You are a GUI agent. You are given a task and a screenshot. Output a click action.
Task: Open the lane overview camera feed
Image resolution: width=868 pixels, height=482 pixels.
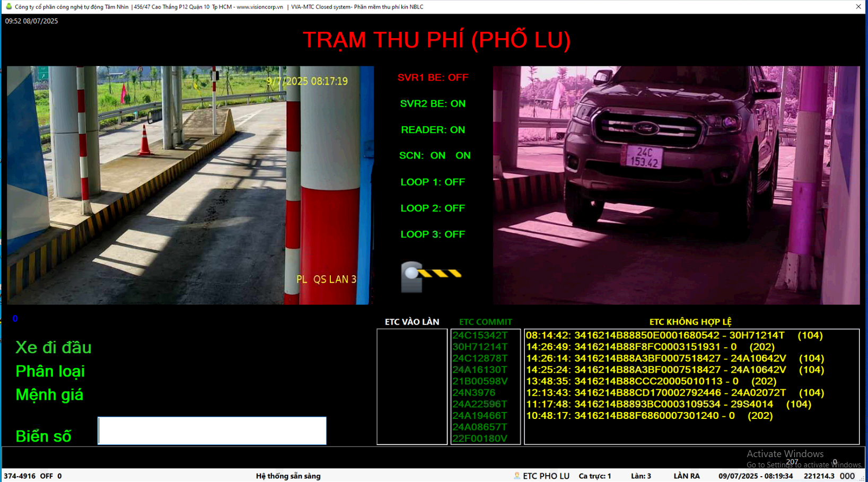pyautogui.click(x=190, y=185)
